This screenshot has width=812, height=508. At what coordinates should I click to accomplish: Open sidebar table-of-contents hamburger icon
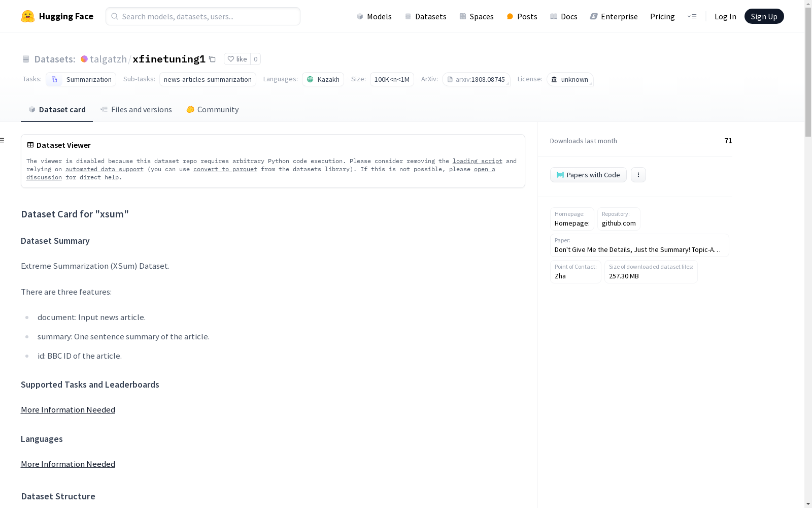tap(3, 140)
